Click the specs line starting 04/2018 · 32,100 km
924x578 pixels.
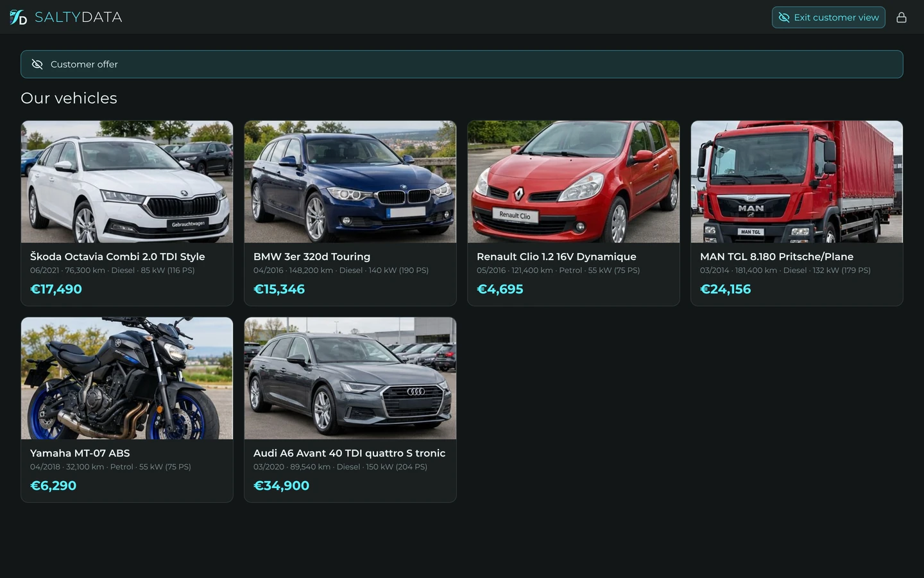(110, 467)
